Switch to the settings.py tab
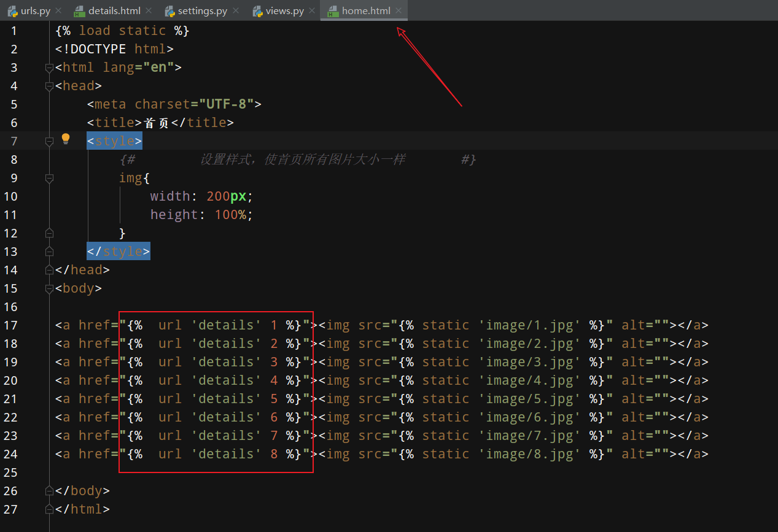 click(x=202, y=11)
